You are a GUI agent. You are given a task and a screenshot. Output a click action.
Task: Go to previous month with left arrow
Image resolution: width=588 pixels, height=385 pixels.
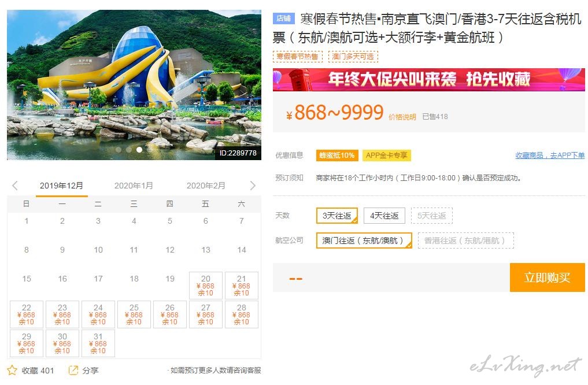(x=15, y=186)
